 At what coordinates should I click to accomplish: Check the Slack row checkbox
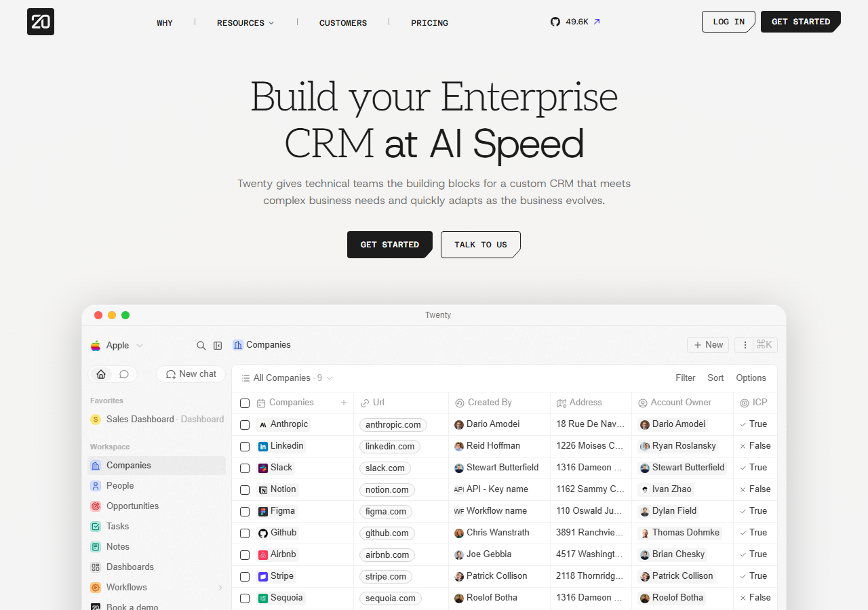[x=245, y=468]
